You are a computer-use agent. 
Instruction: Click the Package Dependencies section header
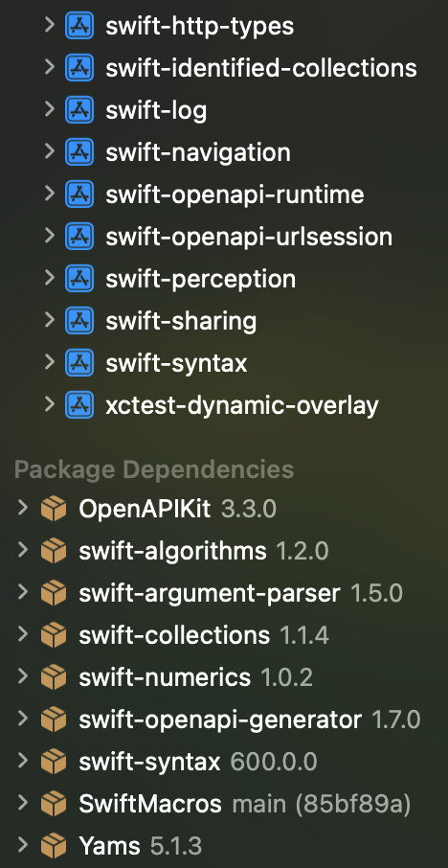point(154,469)
